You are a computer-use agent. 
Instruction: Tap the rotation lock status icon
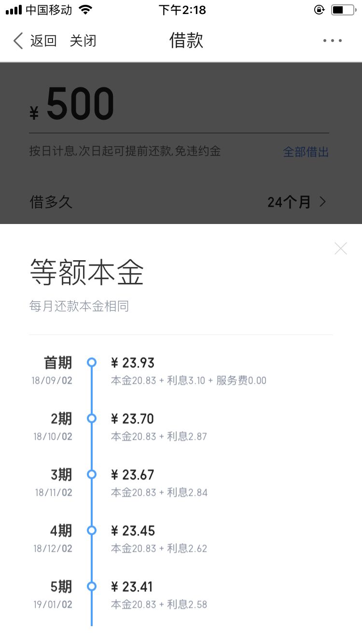tap(319, 10)
